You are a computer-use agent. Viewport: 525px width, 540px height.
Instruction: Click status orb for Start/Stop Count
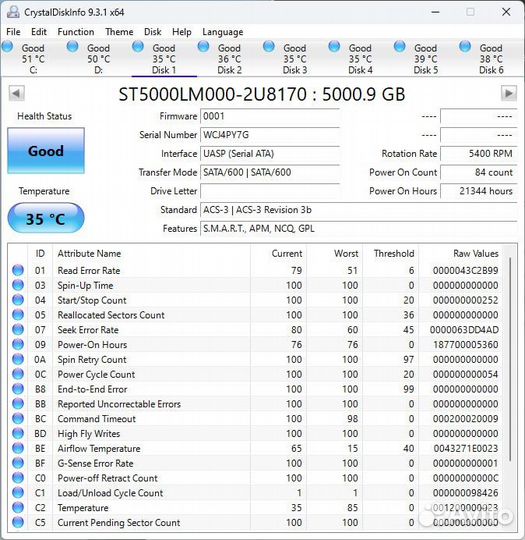(x=18, y=300)
